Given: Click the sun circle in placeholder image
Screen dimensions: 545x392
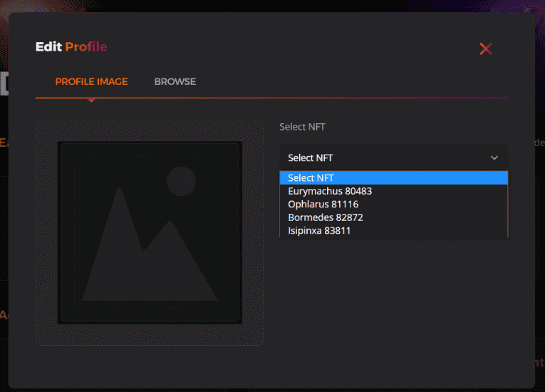Looking at the screenshot, I should tap(181, 181).
